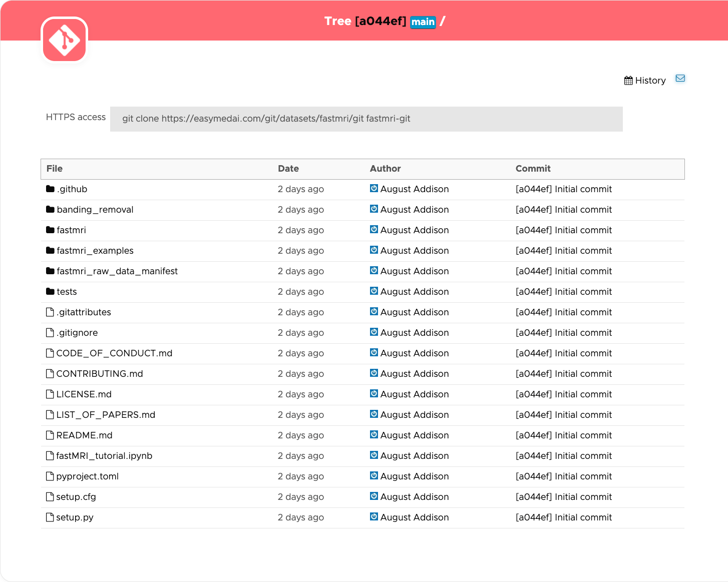This screenshot has height=582, width=728.
Task: Click author avatar icon in setup.py row
Action: (374, 516)
